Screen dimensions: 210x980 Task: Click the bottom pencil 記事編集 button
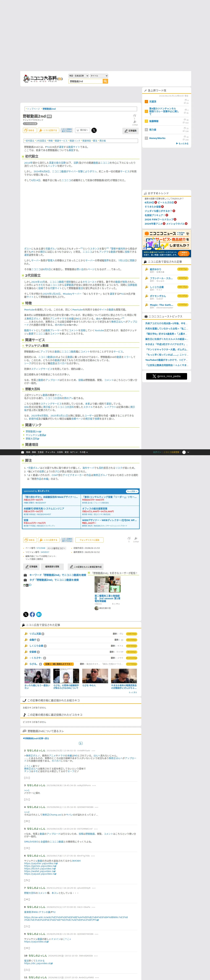point(32,566)
